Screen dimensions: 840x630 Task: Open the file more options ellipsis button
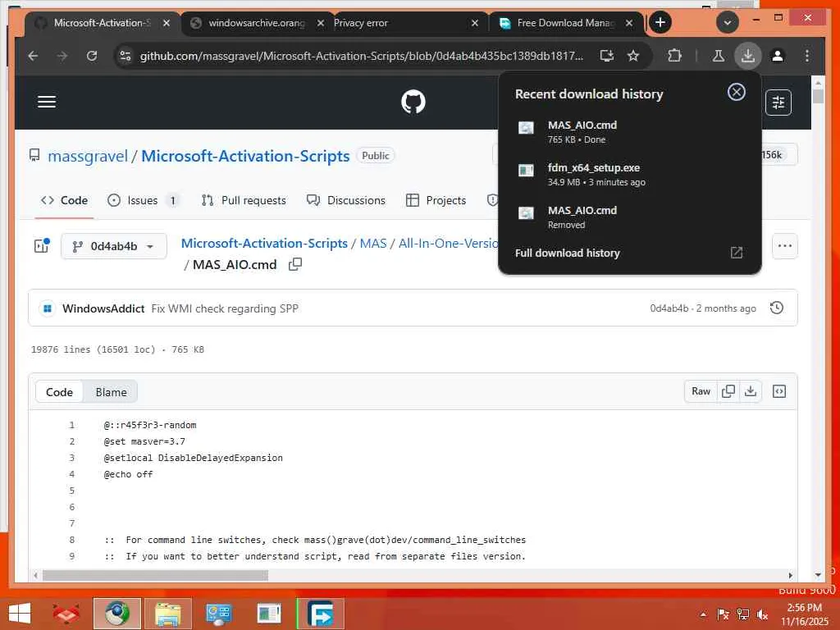pos(784,246)
